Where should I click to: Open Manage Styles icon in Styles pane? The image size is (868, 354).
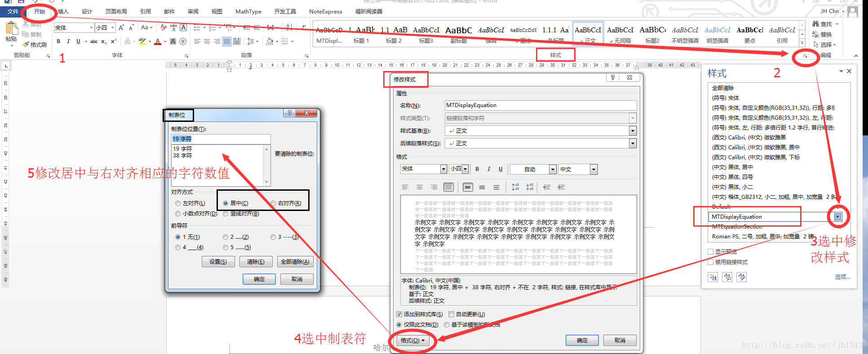742,277
